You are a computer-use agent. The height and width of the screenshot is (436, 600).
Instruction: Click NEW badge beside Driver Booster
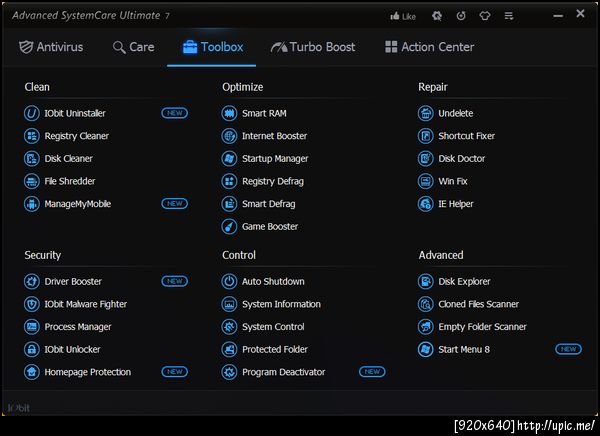coord(174,281)
